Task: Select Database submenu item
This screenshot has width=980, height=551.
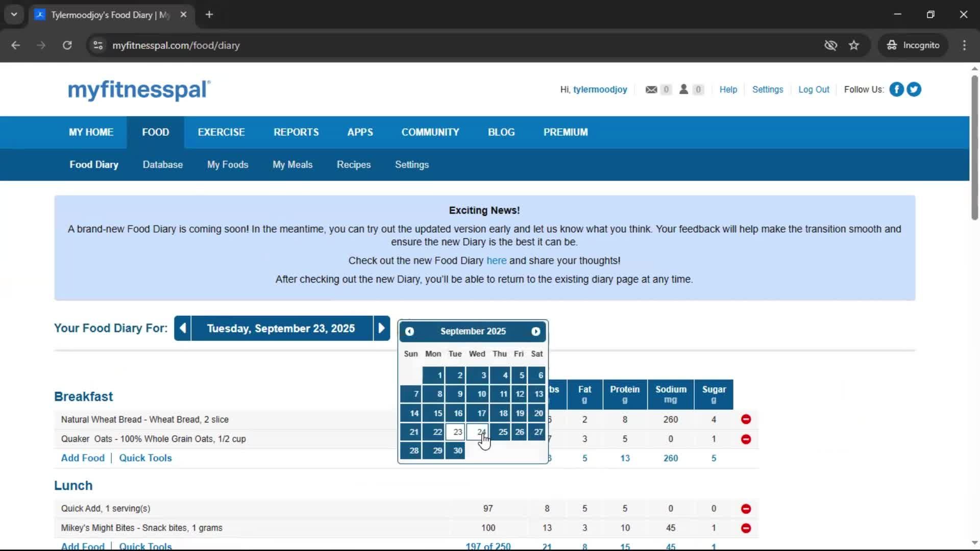Action: 163,165
